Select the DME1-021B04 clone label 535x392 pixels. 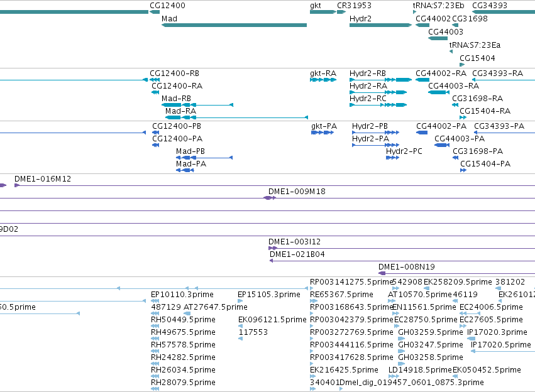click(x=297, y=254)
